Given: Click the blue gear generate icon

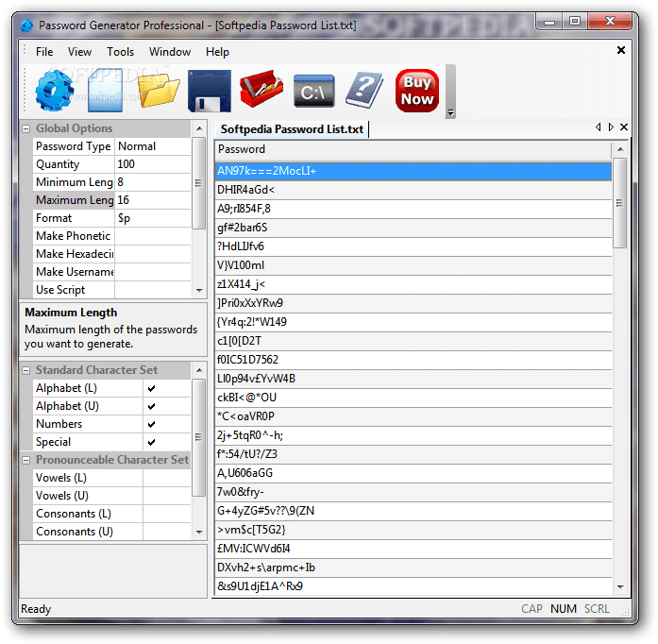Looking at the screenshot, I should (x=54, y=91).
